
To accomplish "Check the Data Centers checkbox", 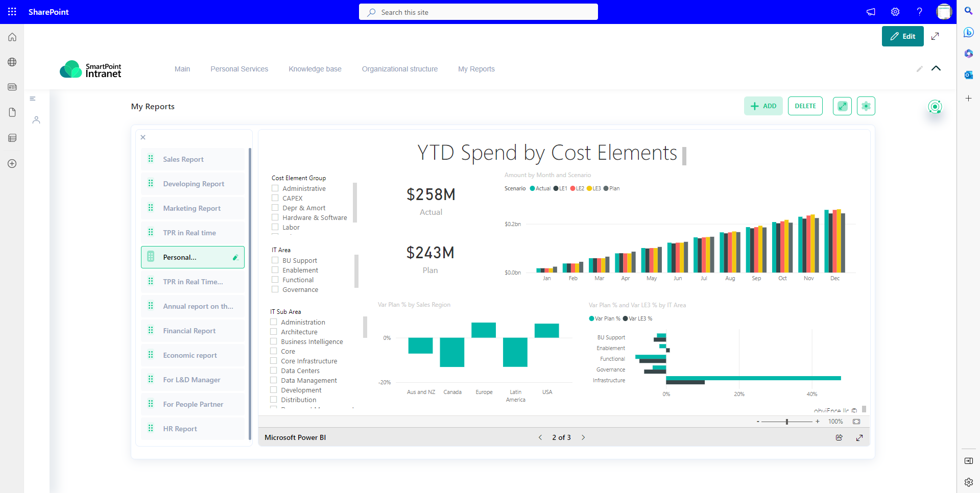I will click(274, 371).
